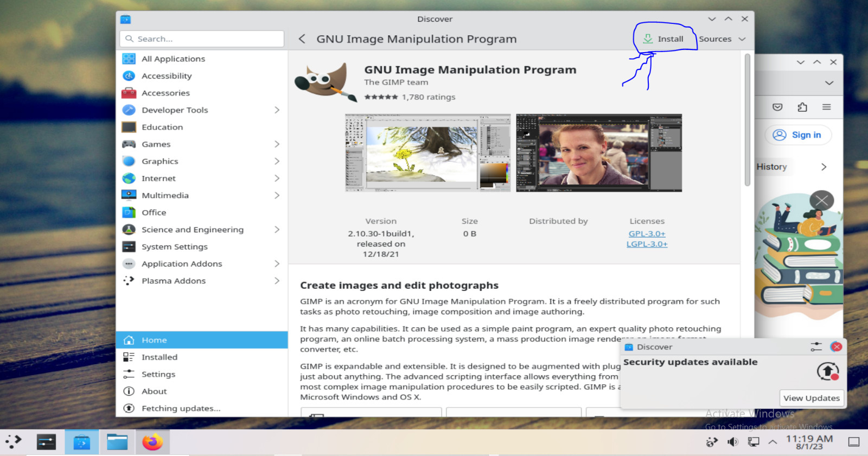
Task: Click the Show Desktop button
Action: 854,442
